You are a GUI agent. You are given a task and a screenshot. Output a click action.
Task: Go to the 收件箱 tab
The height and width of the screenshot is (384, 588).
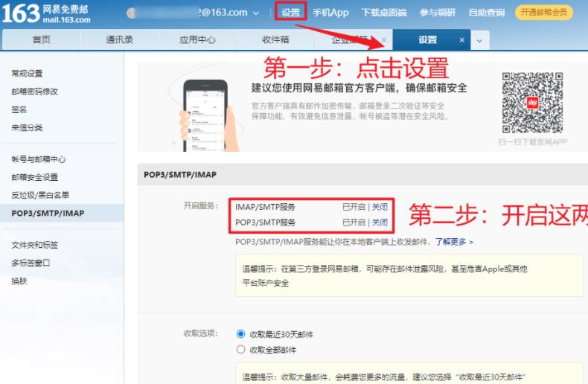click(x=275, y=39)
